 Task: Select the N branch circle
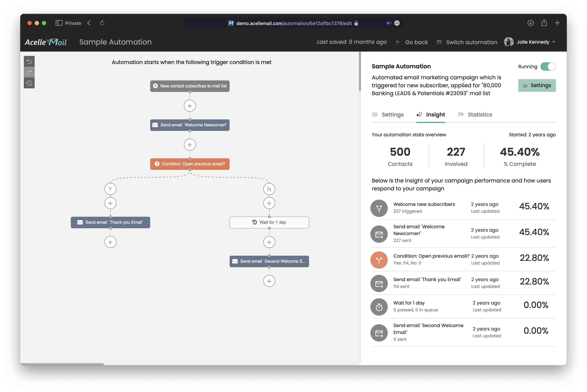coord(269,189)
